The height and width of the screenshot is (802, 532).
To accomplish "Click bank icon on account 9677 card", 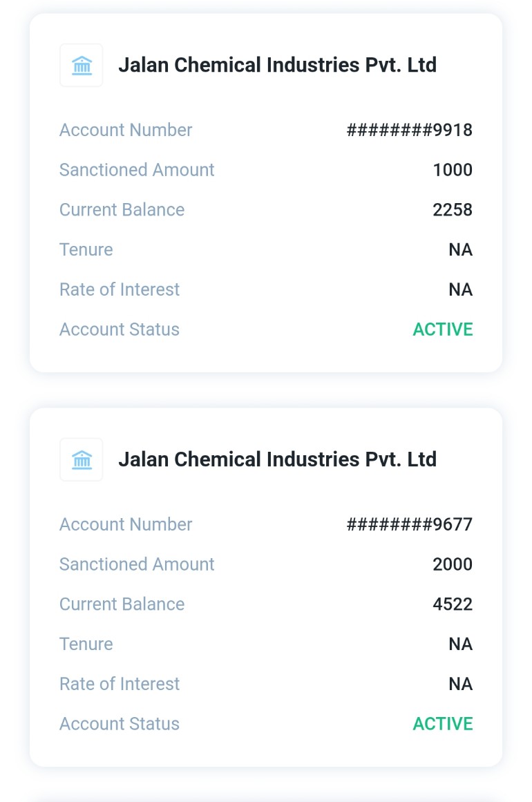I will point(82,460).
